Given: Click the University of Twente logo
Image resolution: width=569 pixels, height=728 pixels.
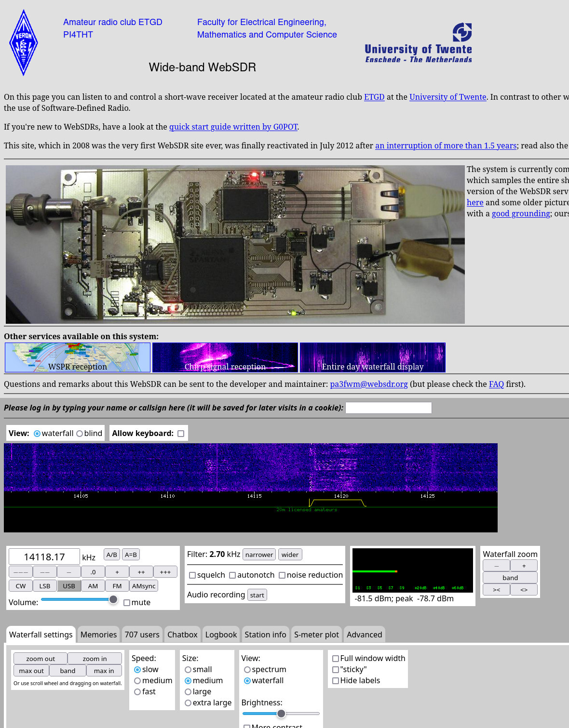Looking at the screenshot, I should click(418, 43).
